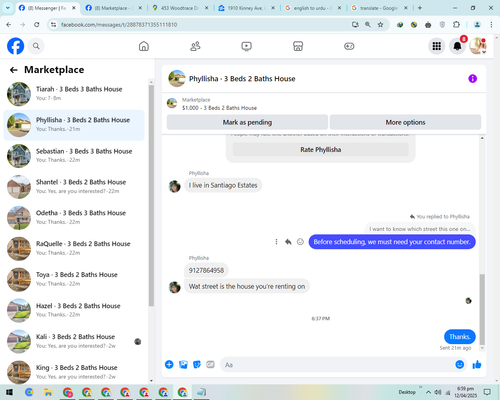Send a thumbs-up like
Viewport: 500px width, 400px height.
[477, 364]
